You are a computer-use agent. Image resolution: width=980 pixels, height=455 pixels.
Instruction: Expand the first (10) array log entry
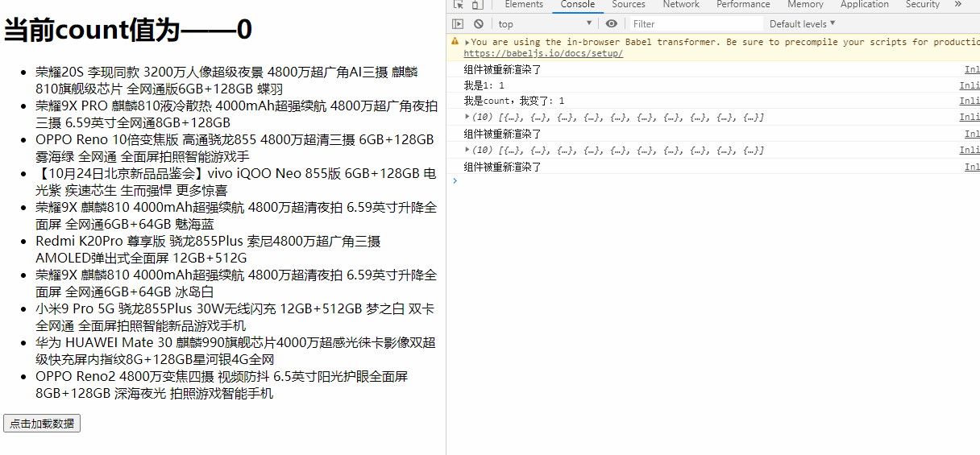coord(467,118)
